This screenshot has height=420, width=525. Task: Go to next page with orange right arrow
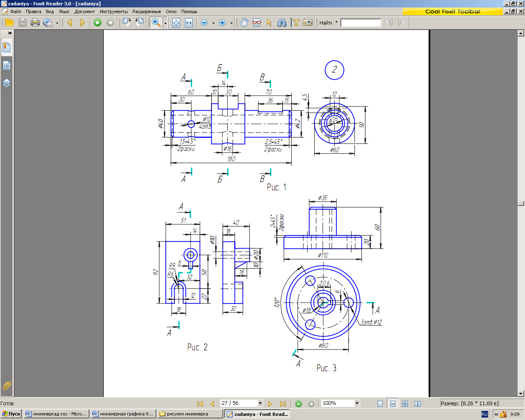coord(82,23)
